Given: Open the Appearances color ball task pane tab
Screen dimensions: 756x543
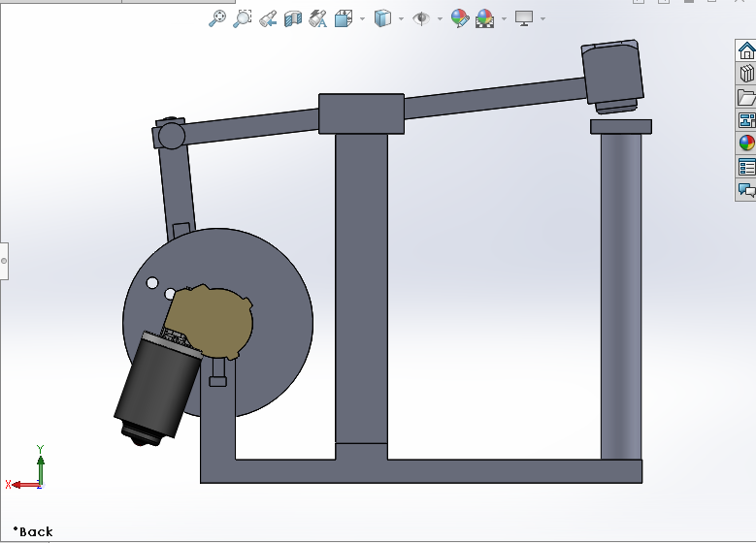Looking at the screenshot, I should (x=746, y=143).
